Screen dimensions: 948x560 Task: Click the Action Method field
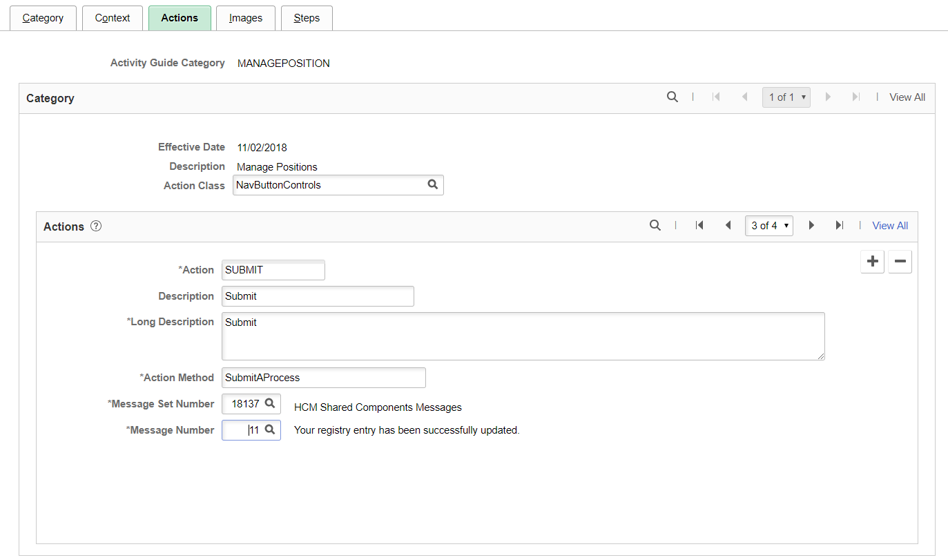(324, 378)
